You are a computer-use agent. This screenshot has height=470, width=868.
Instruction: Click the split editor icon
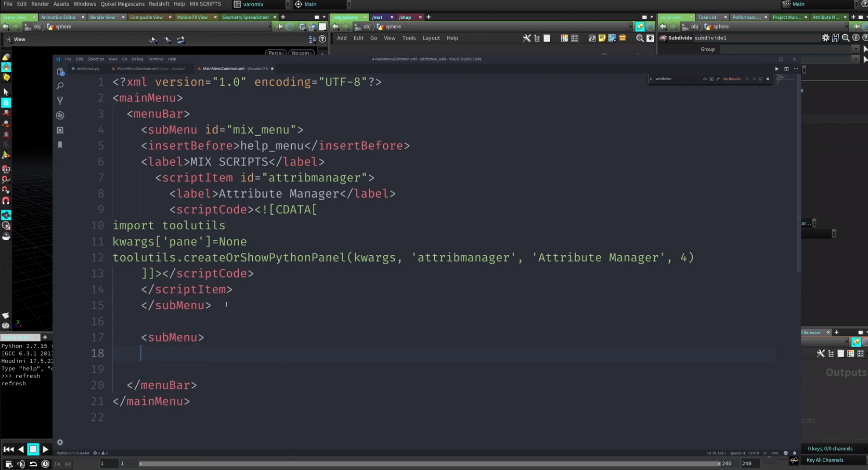786,69
